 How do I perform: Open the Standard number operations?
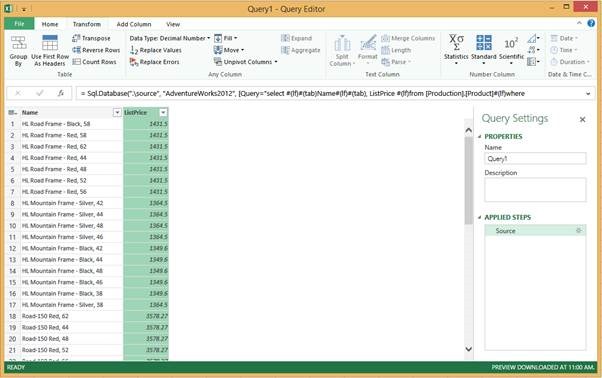484,49
